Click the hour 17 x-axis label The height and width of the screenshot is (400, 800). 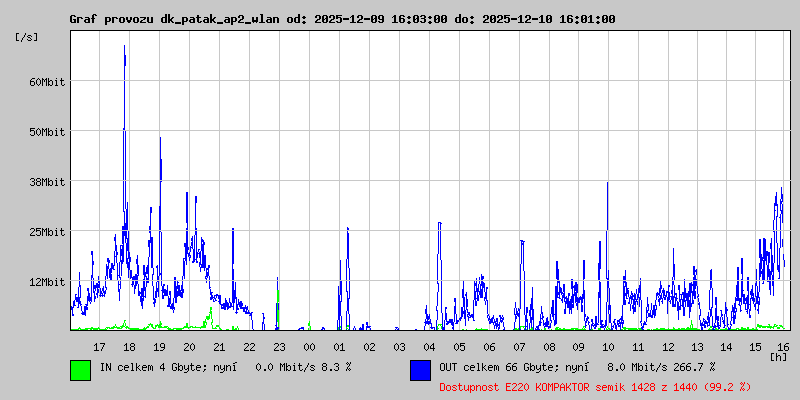click(x=99, y=347)
